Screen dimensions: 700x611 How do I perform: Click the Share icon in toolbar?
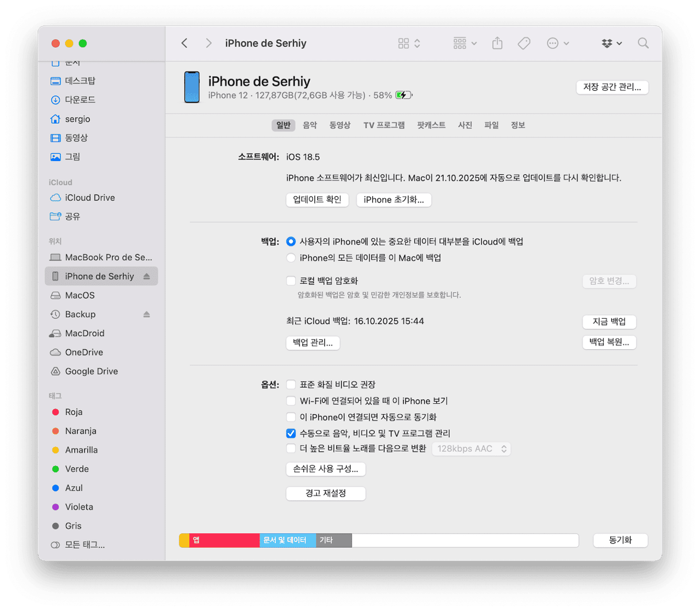(497, 43)
